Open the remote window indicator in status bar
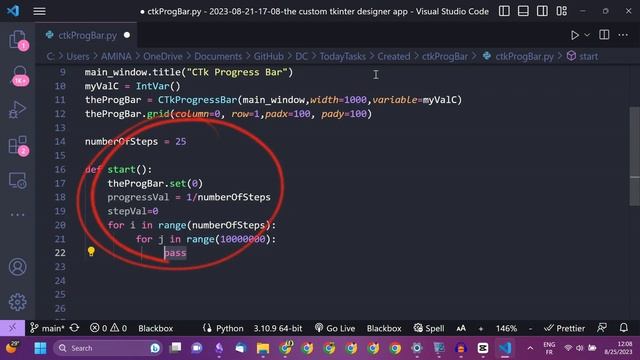This screenshot has height=360, width=640. [12, 328]
